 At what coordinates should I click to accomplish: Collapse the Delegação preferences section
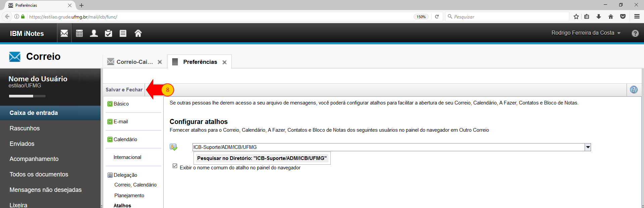pyautogui.click(x=110, y=175)
